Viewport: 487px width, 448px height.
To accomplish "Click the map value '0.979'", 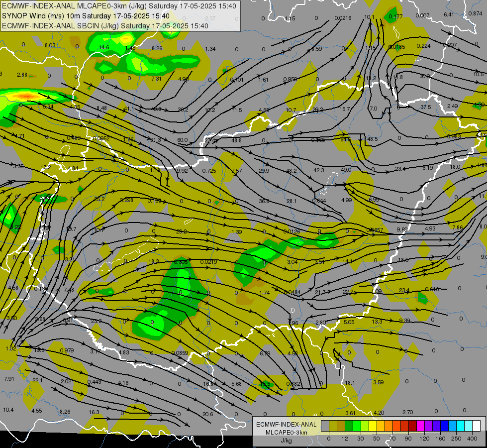I will (67, 350).
